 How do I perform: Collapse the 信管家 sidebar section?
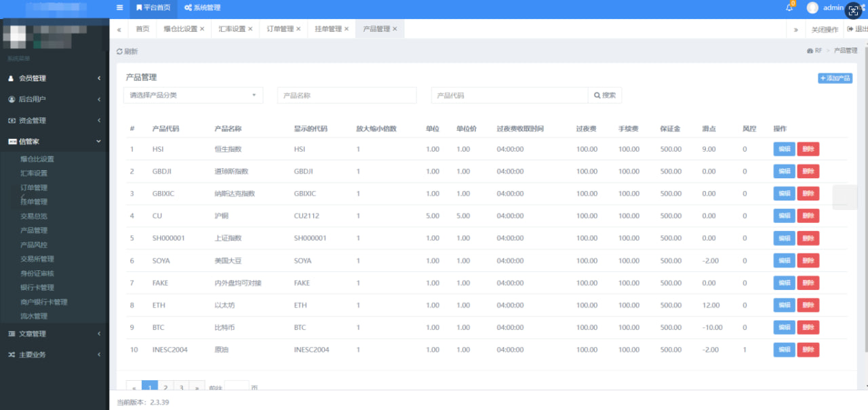click(54, 142)
